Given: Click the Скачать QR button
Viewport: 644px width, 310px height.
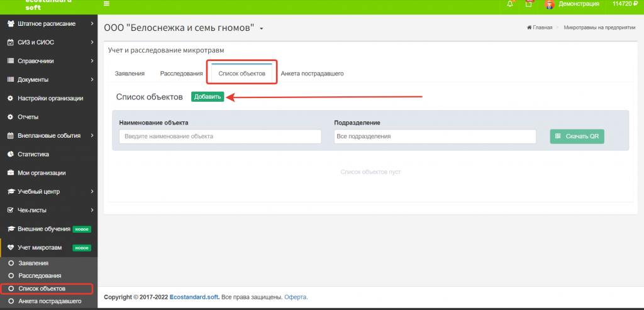Looking at the screenshot, I should (577, 136).
